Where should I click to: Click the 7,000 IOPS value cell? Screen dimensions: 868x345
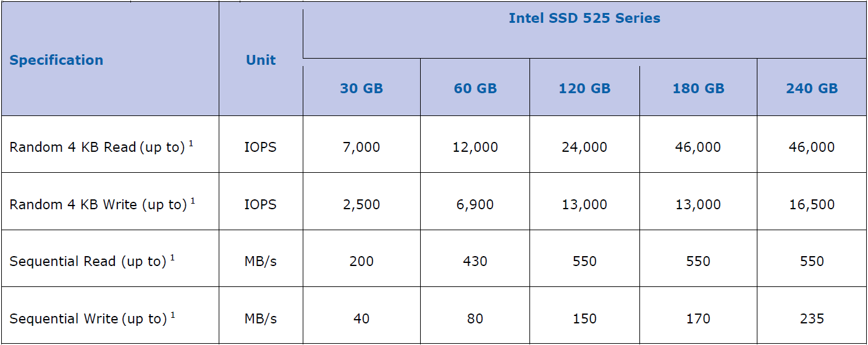click(361, 148)
